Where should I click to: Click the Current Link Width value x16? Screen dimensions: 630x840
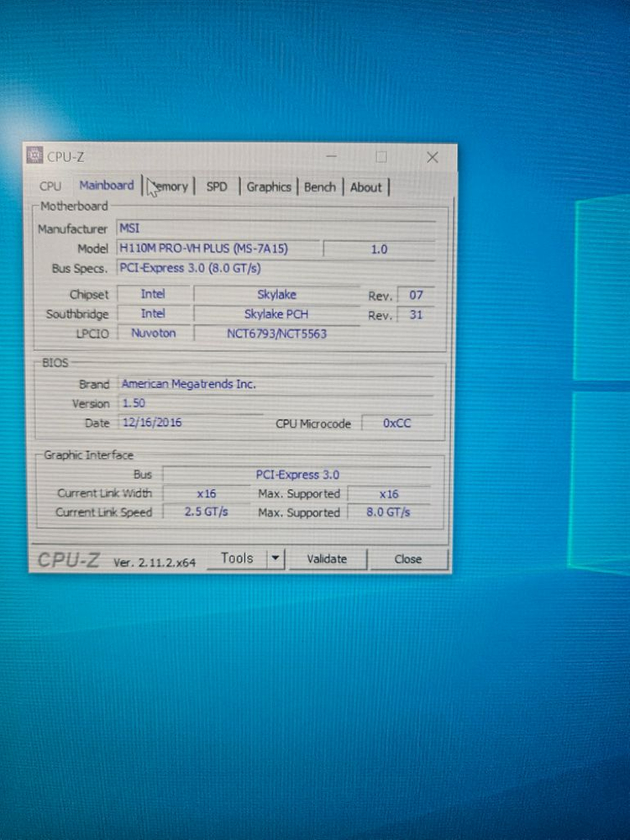coord(207,493)
